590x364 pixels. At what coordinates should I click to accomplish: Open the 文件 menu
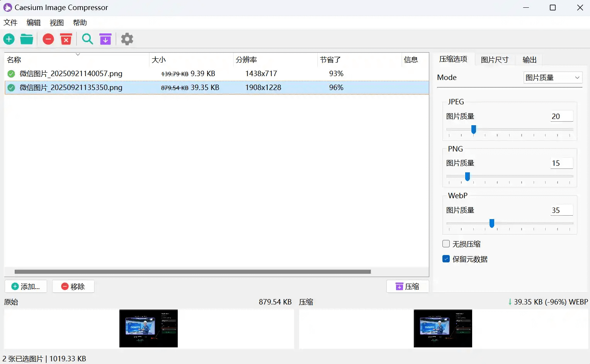coord(10,23)
